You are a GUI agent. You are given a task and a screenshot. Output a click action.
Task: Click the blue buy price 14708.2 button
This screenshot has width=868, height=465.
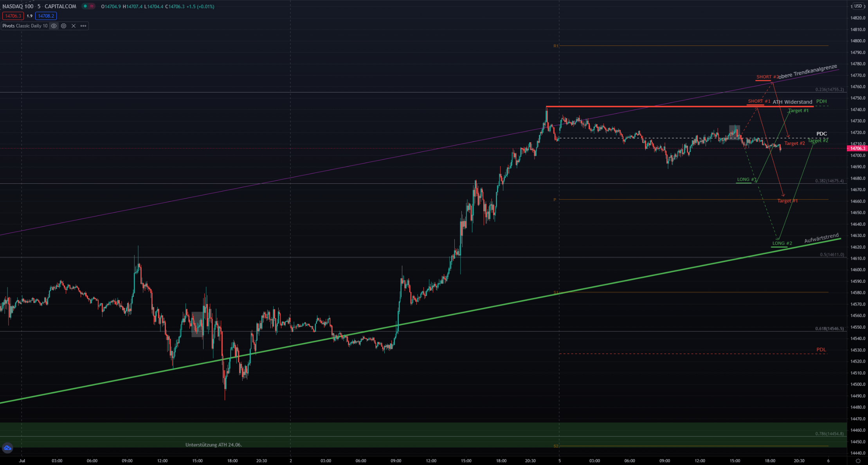pos(46,16)
